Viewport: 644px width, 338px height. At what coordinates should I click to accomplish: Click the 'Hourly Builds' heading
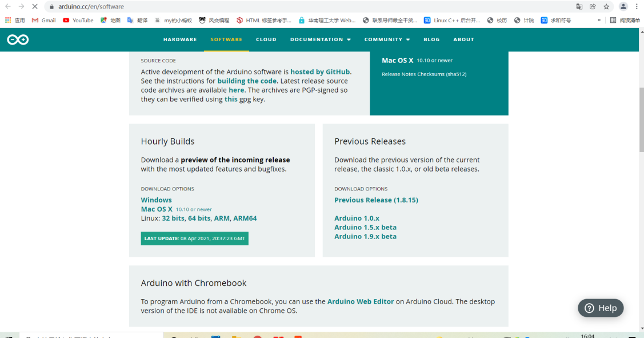point(167,141)
